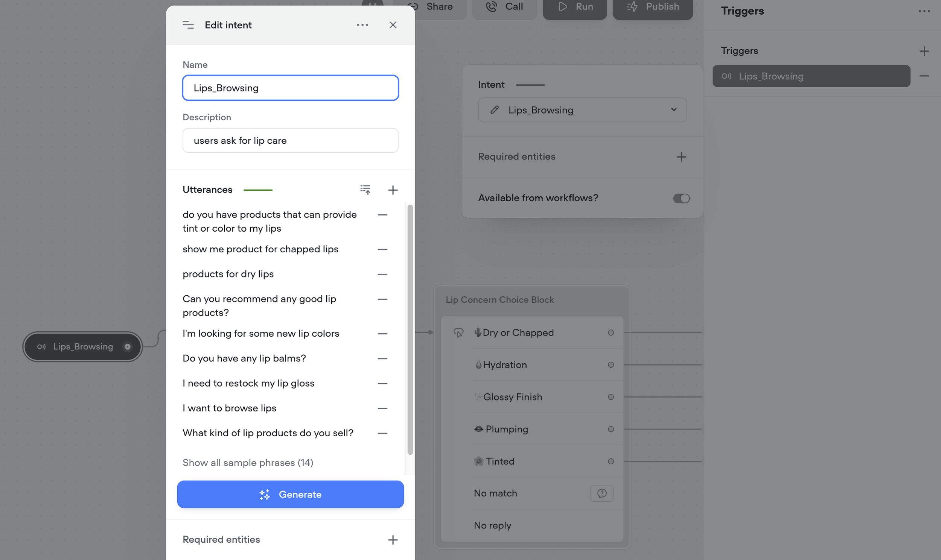Show all sample phrases (14)

[x=248, y=463]
